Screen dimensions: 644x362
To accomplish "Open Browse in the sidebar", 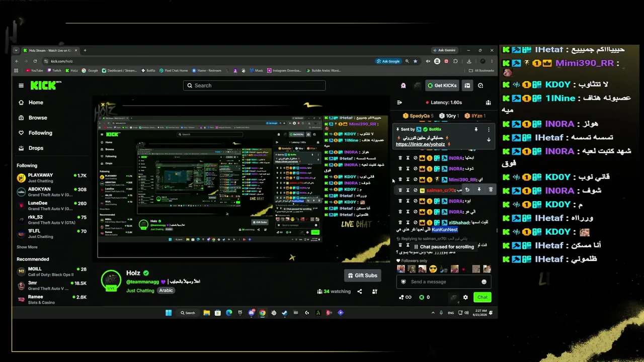I will click(33, 118).
